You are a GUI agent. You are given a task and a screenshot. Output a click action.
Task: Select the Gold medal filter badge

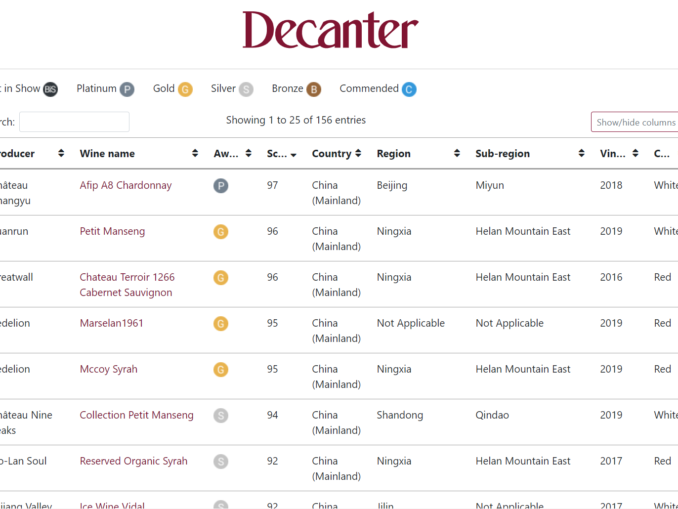pos(185,89)
